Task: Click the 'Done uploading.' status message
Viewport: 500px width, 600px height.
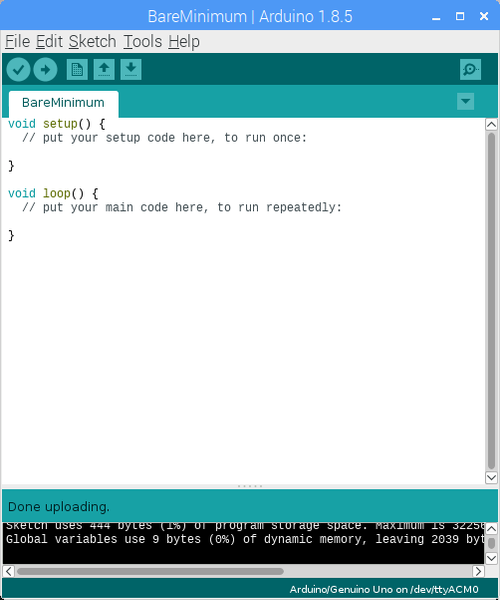Action: point(59,507)
